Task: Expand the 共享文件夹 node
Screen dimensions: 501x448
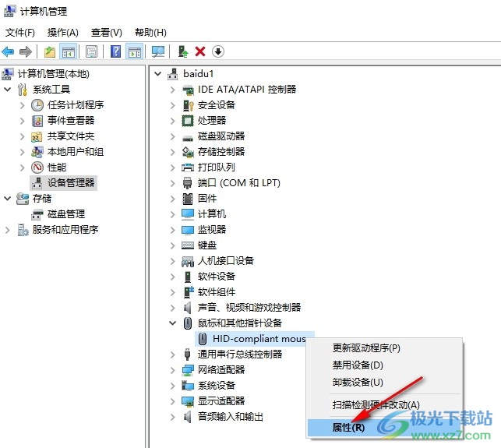Action: 22,136
